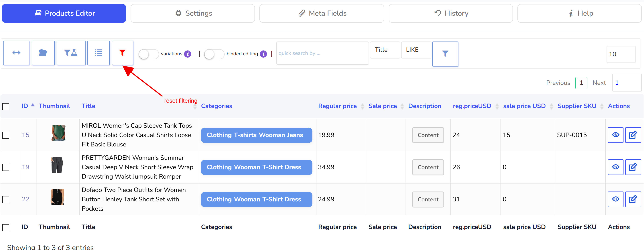Image resolution: width=644 pixels, height=250 pixels.
Task: Click the green tank top thumbnail
Action: coord(58,133)
